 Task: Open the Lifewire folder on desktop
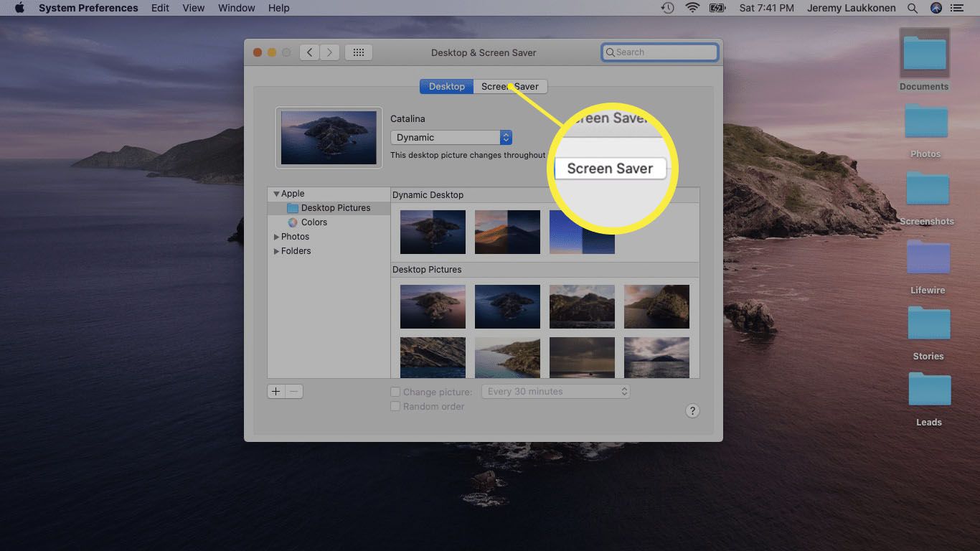(928, 265)
